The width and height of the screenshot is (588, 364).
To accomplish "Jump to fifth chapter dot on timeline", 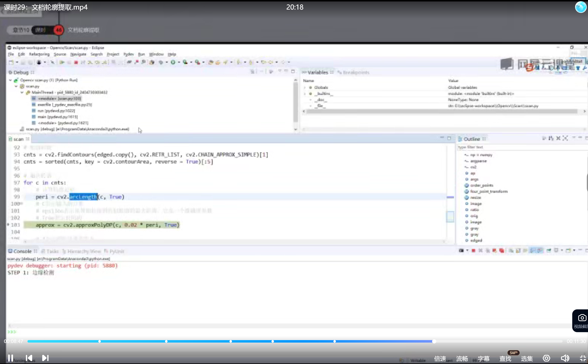I will click(x=335, y=341).
